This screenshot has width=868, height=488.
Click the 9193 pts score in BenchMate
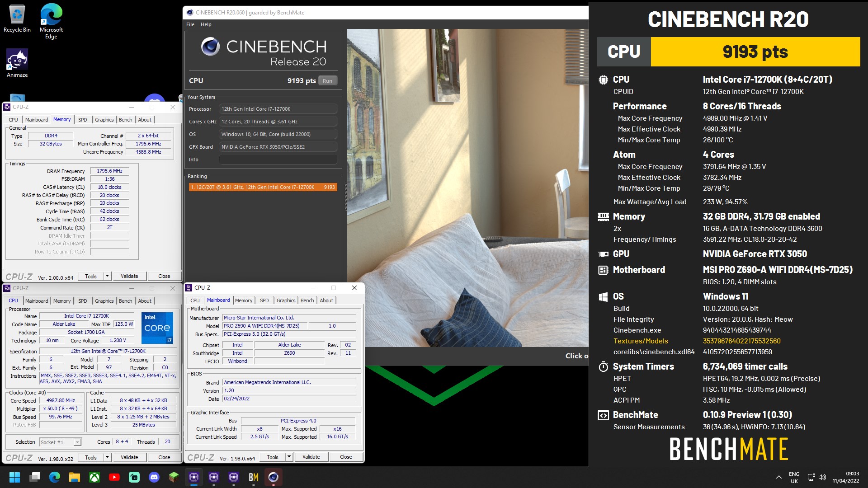(755, 52)
